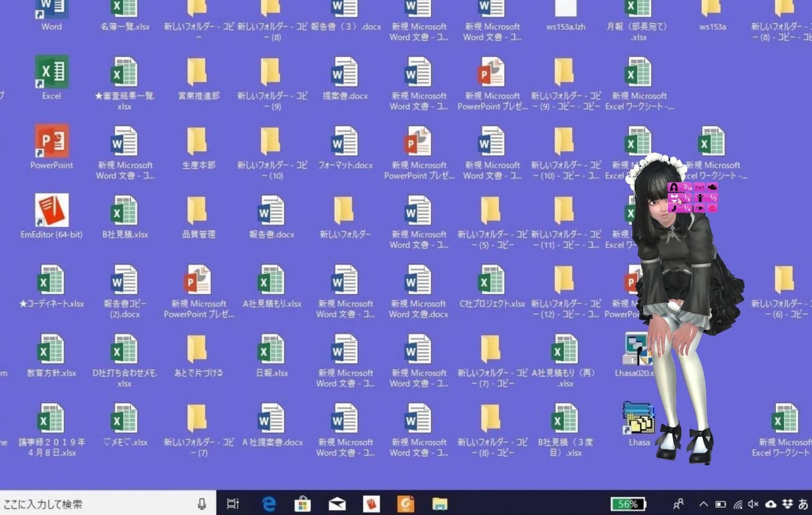The image size is (812, 515).
Task: Click the glasses icon in pink panel
Action: pyautogui.click(x=699, y=187)
